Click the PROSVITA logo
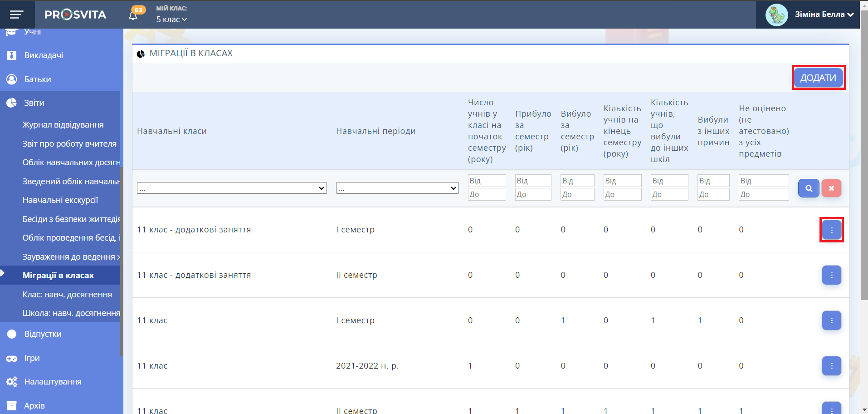The height and width of the screenshot is (414, 868). (x=75, y=15)
